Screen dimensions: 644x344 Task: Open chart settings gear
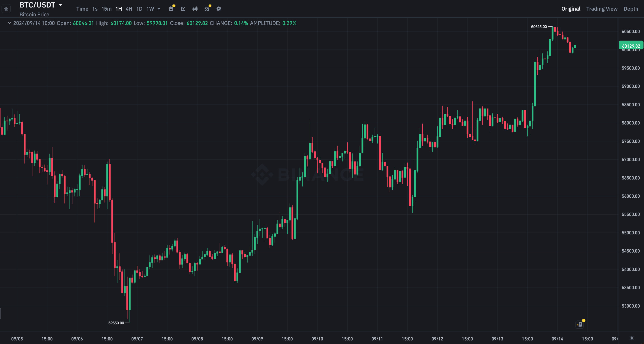click(219, 9)
